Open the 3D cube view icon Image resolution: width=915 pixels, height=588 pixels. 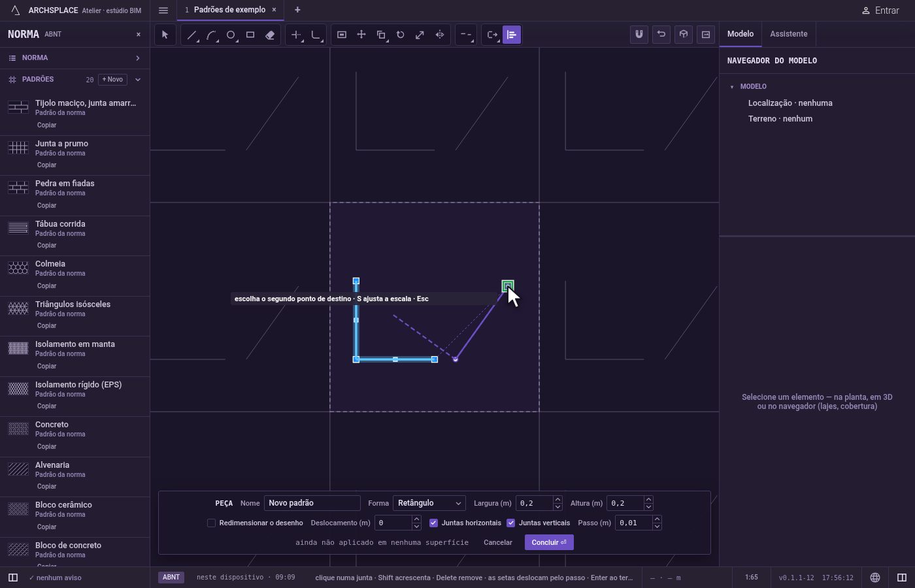click(684, 35)
